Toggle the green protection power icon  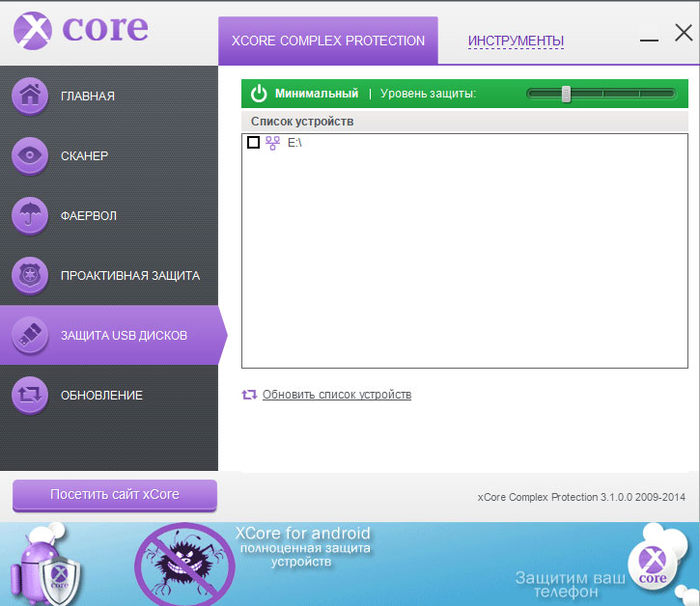(259, 94)
